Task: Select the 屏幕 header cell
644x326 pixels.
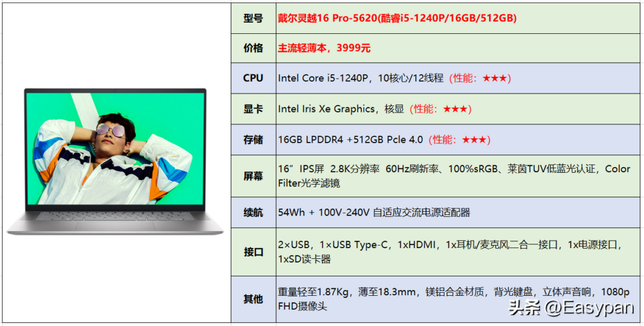Action: click(x=253, y=177)
